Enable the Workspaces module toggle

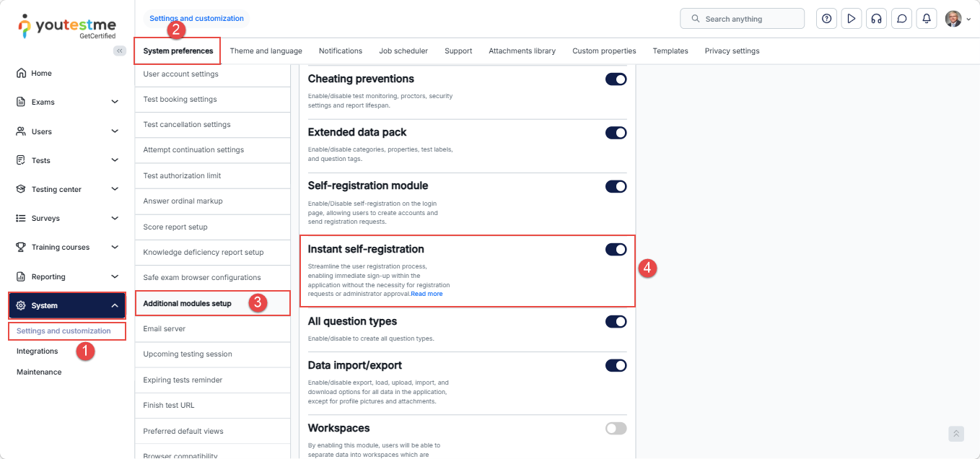[616, 429]
